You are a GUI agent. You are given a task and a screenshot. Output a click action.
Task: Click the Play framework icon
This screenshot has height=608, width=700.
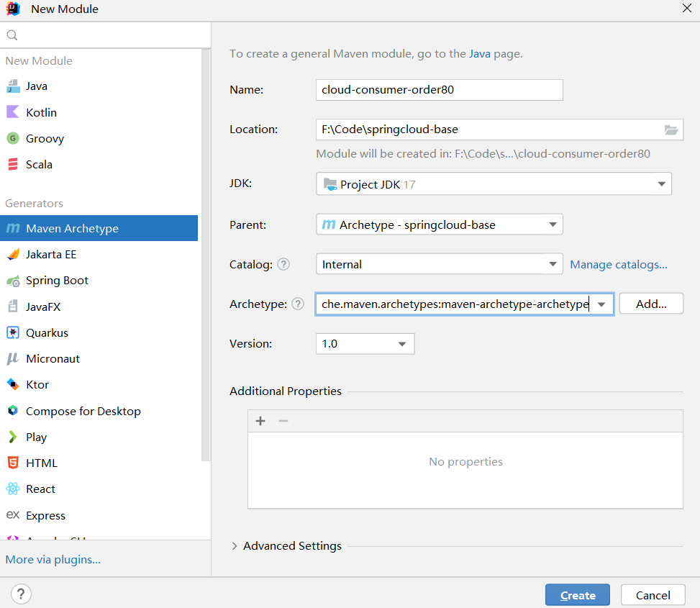(x=13, y=437)
